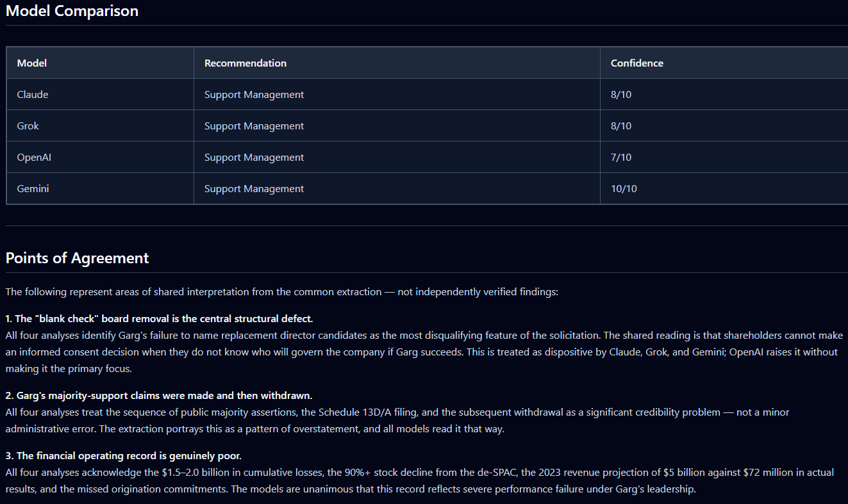Select the "Recommendation" column header
Screen dimensions: 848x504
[x=245, y=63]
